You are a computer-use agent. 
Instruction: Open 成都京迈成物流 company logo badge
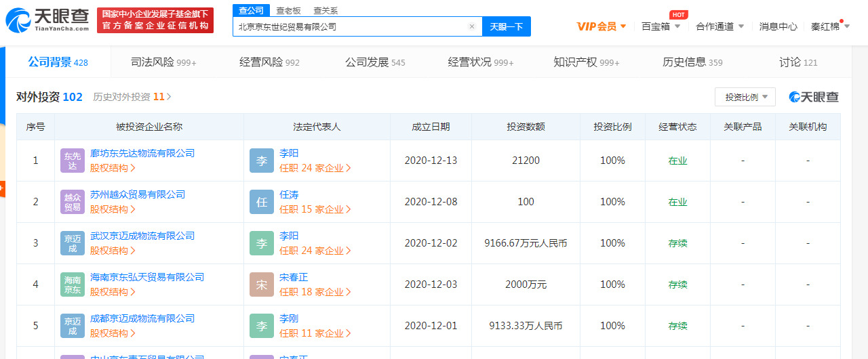[x=73, y=326]
